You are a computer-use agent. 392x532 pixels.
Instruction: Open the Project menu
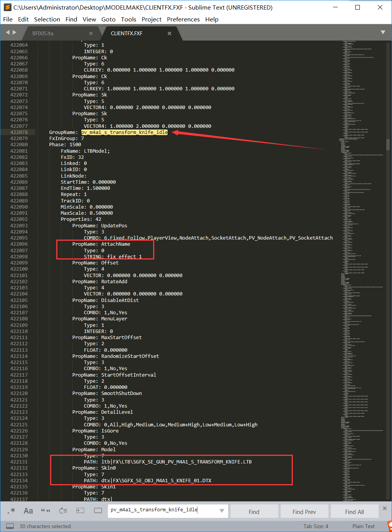click(152, 19)
